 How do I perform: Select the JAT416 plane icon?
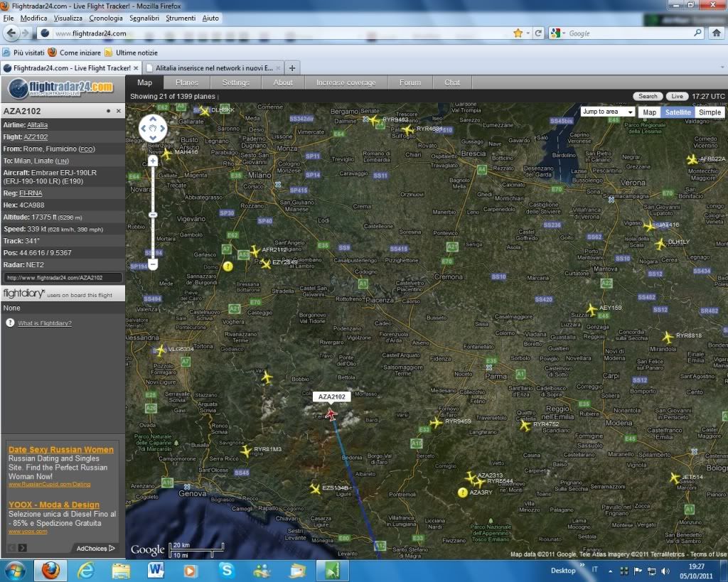650,227
